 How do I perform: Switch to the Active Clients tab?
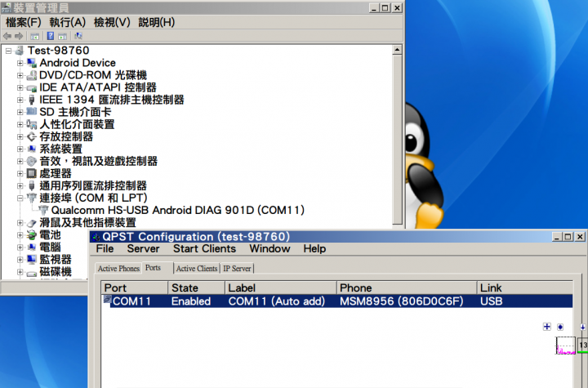point(197,268)
